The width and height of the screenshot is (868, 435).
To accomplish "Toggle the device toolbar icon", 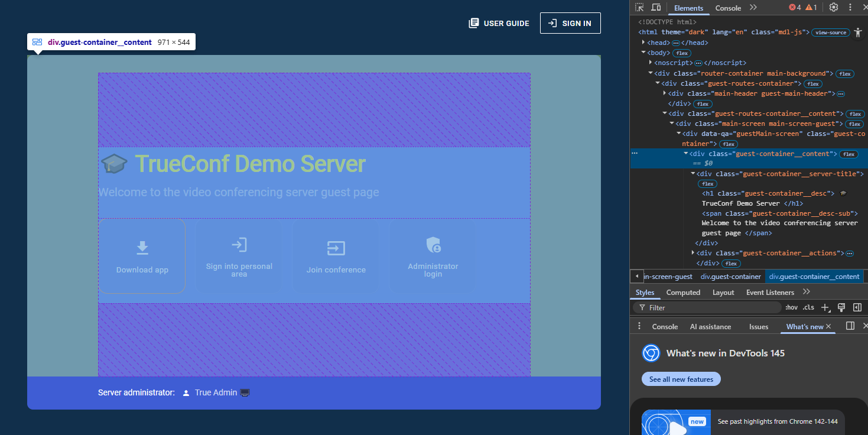I will click(656, 8).
